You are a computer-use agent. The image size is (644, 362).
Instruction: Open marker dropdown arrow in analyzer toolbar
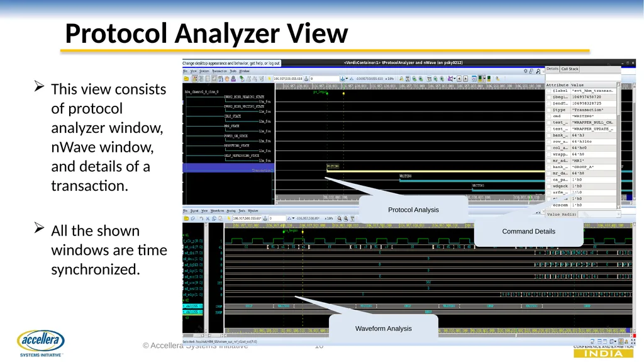click(x=347, y=79)
